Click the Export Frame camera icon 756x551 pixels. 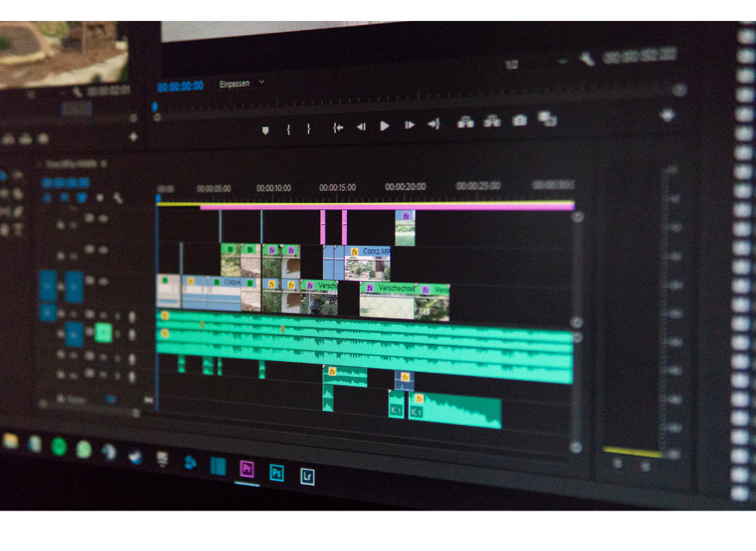[x=520, y=121]
